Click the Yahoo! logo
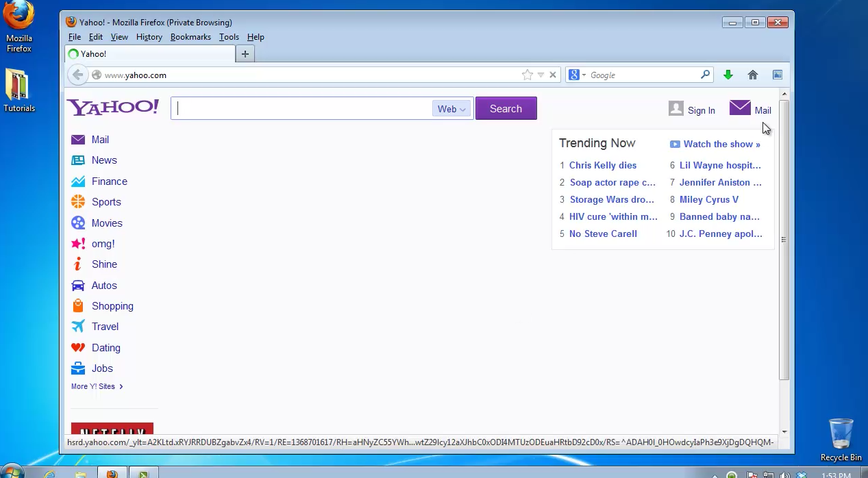 click(x=112, y=108)
